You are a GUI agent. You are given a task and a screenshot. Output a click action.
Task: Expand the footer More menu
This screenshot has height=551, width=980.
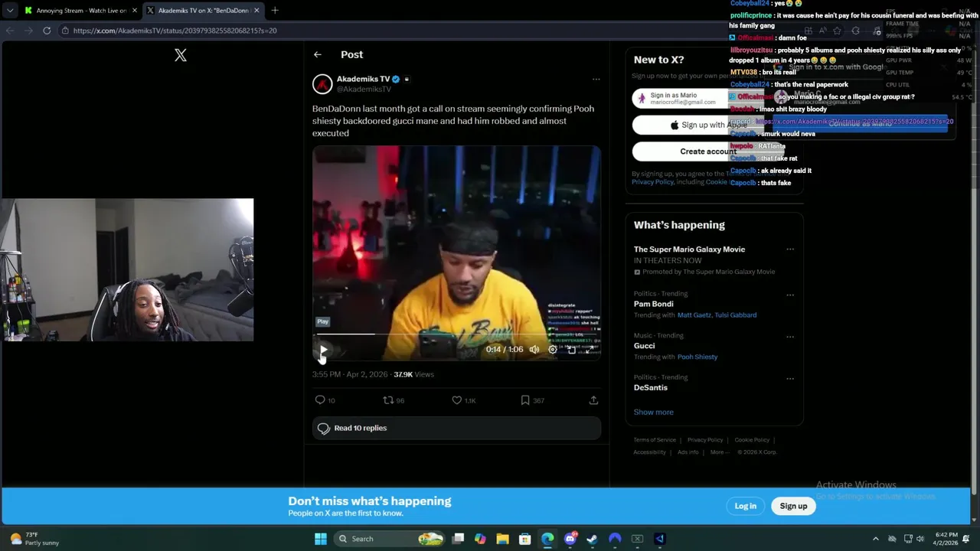[718, 452]
